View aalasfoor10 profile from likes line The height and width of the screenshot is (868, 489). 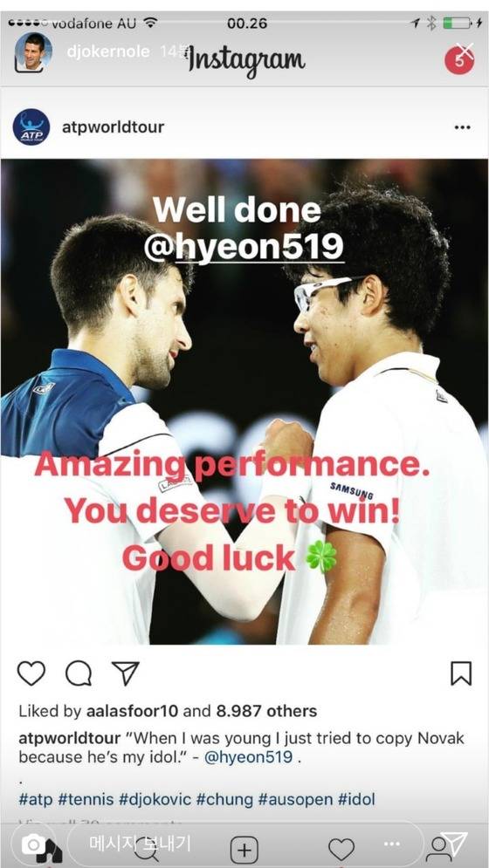(x=133, y=711)
